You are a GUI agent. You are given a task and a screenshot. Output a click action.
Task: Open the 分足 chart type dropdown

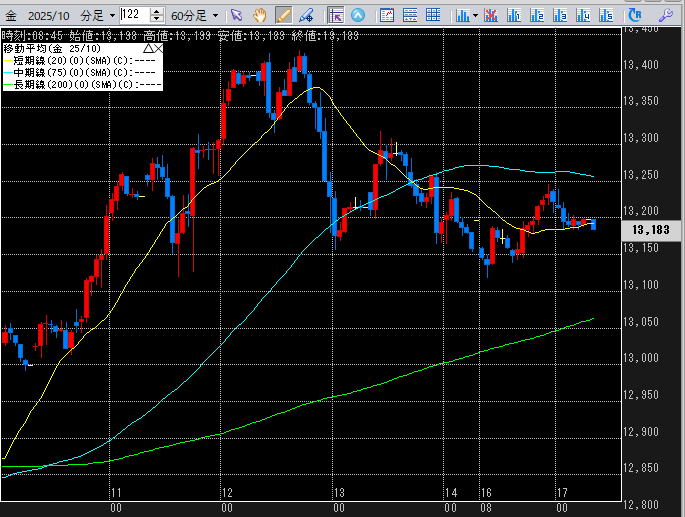(112, 16)
